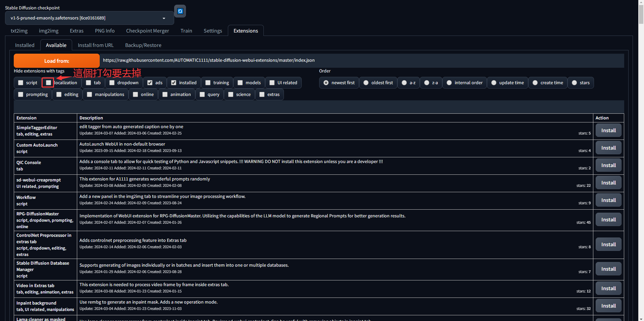Open the SimpleTaggerEditor extension link

click(37, 128)
